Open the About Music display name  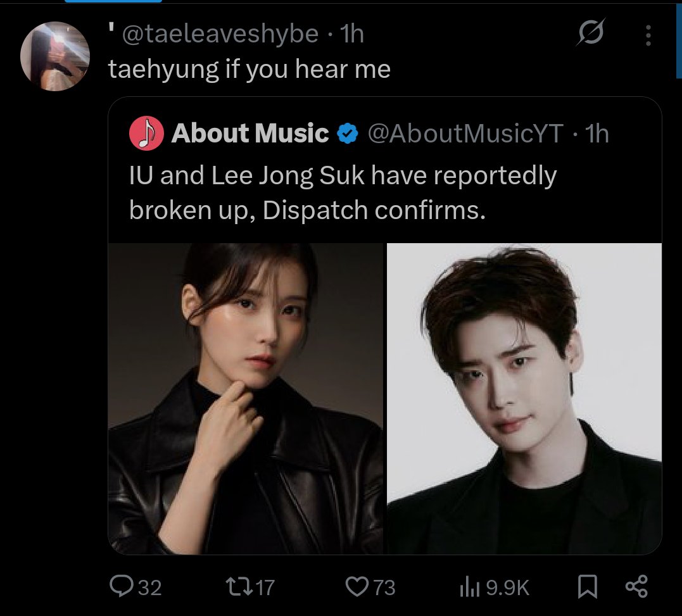point(250,133)
